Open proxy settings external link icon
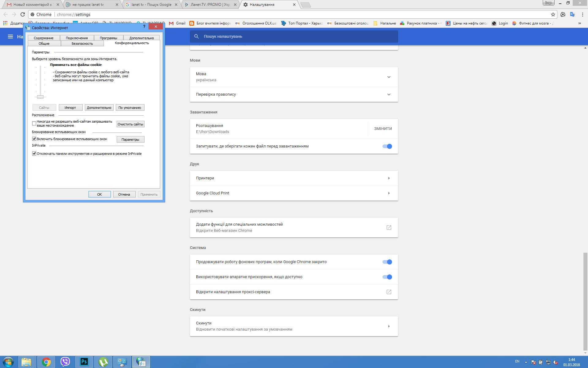The width and height of the screenshot is (588, 368). 389,292
